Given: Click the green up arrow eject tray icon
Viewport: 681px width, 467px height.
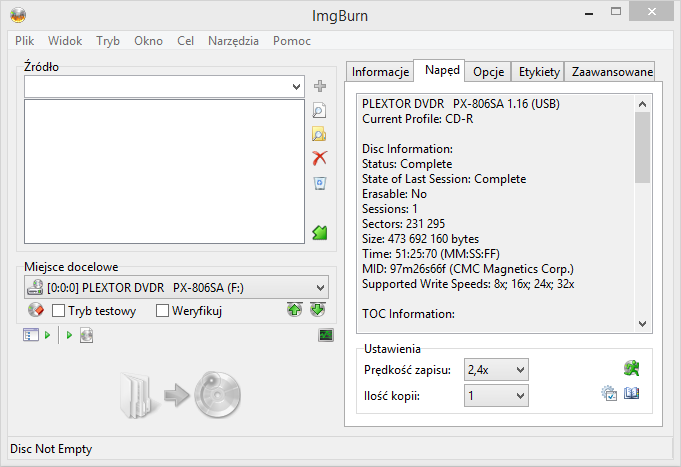Looking at the screenshot, I should pos(294,310).
